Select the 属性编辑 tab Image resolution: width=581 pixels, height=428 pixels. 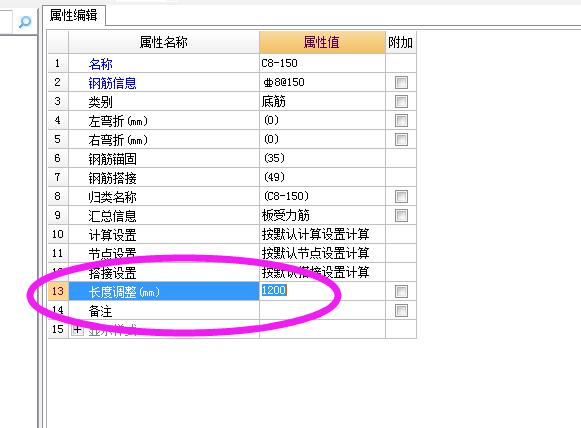(x=74, y=15)
